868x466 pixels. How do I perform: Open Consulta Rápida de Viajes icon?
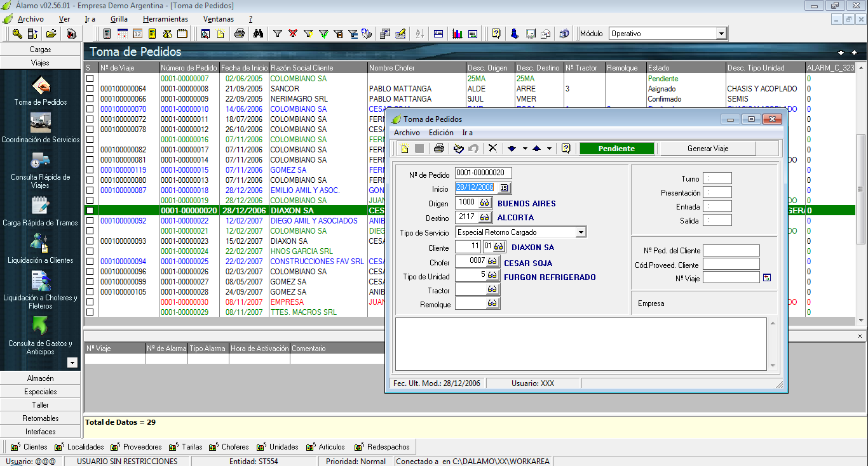(x=41, y=160)
